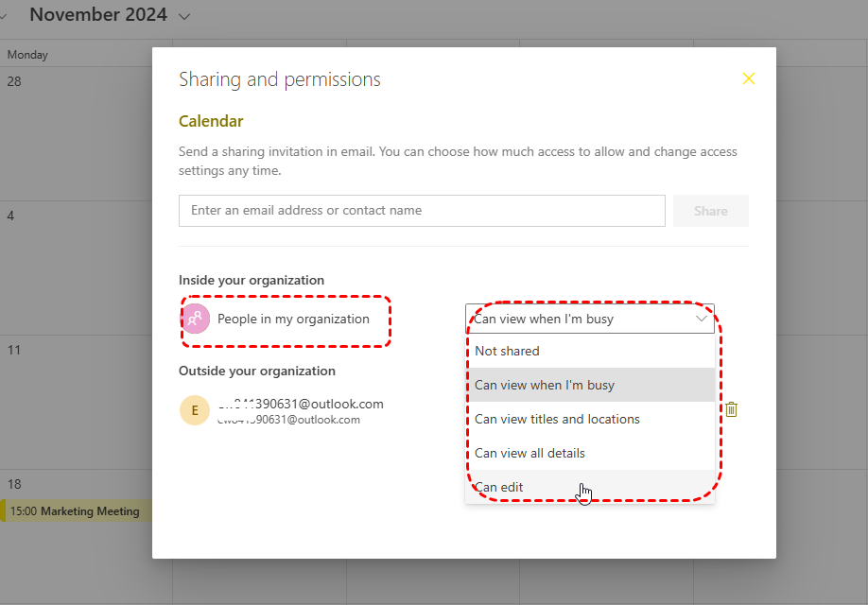The height and width of the screenshot is (605, 868).
Task: Delete the outlook.com user's sharing permission
Action: click(x=731, y=409)
